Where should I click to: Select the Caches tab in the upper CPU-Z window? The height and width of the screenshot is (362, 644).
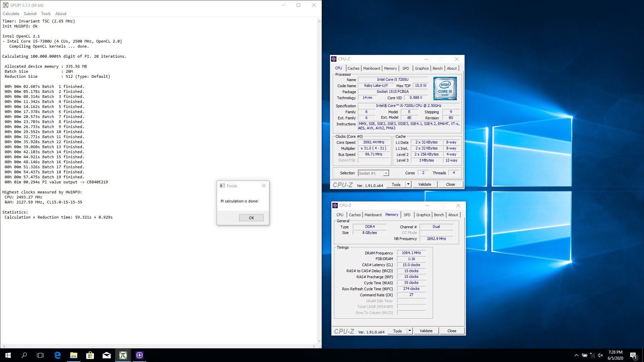(x=354, y=68)
